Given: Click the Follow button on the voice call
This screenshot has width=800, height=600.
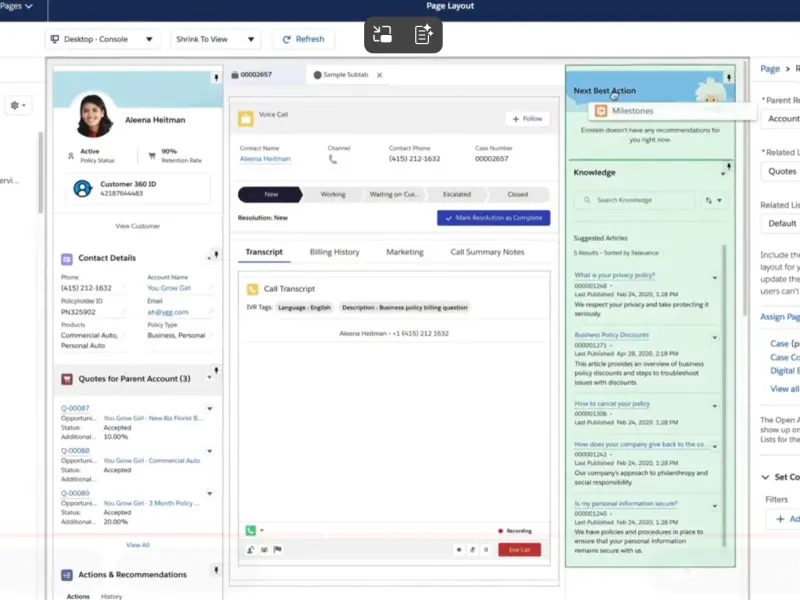Looking at the screenshot, I should tap(527, 119).
